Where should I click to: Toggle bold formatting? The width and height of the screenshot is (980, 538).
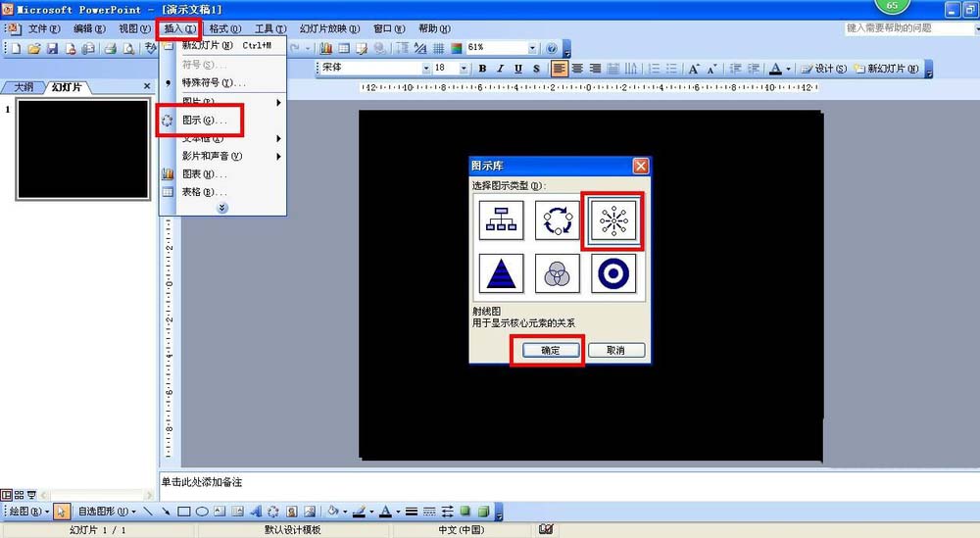click(x=482, y=69)
